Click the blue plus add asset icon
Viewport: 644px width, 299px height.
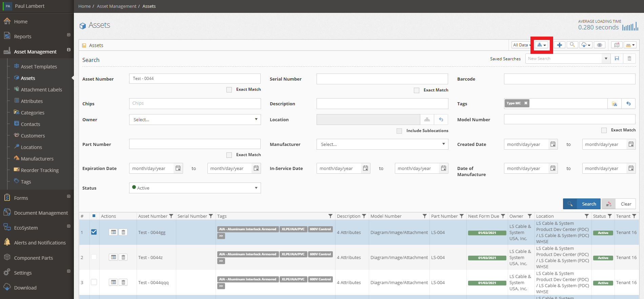click(x=560, y=45)
